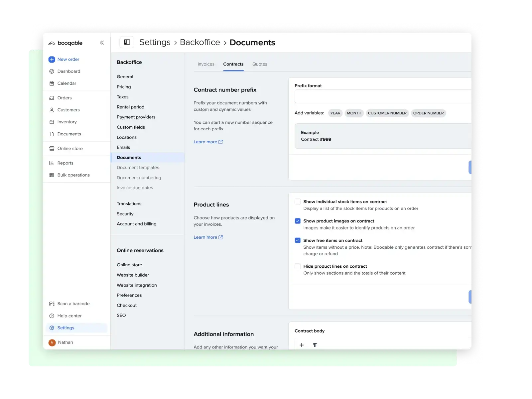Switch to the Invoices tab
The height and width of the screenshot is (399, 532).
pos(206,64)
